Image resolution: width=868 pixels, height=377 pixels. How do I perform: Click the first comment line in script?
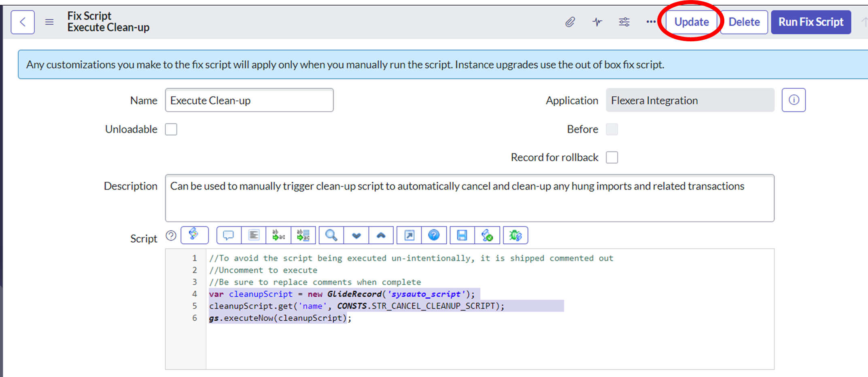411,258
